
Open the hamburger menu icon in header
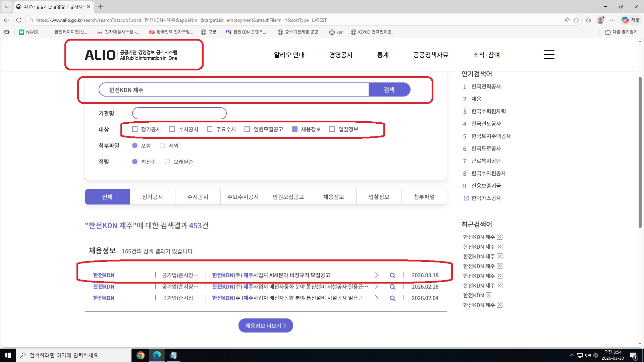point(549,55)
